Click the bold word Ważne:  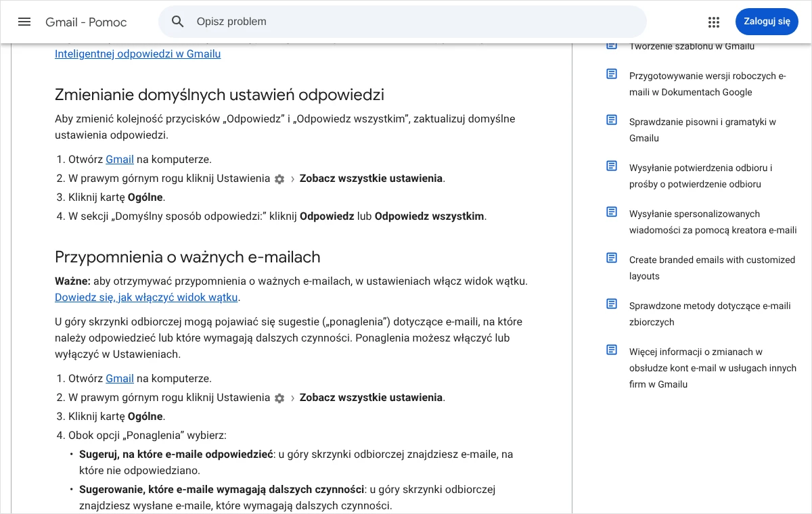72,281
